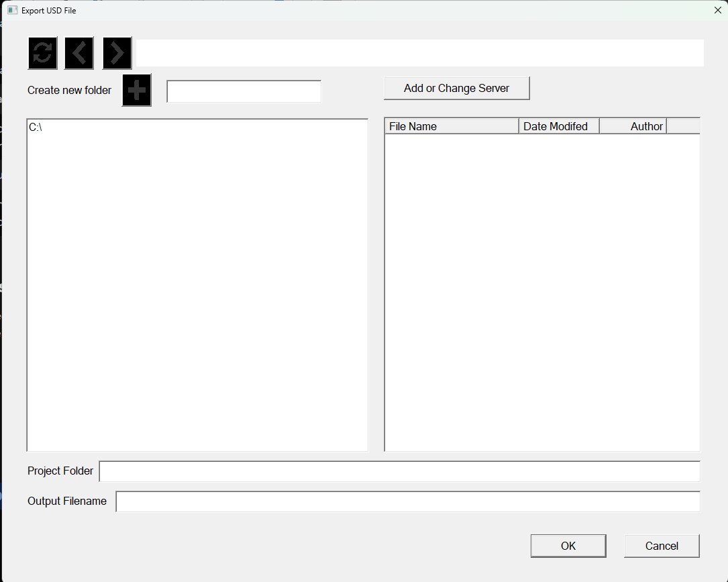Dismiss the dialog with Cancel button
Viewport: 728px width, 582px height.
click(662, 546)
